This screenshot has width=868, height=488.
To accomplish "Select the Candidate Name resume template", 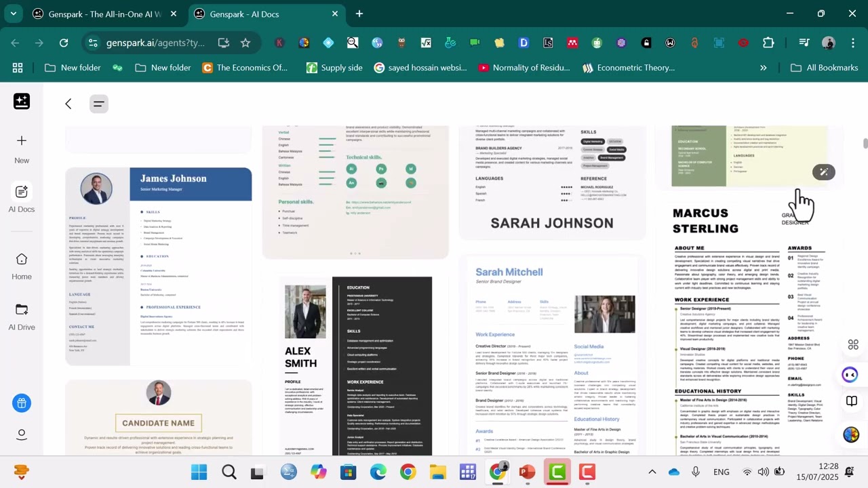I will click(x=159, y=418).
